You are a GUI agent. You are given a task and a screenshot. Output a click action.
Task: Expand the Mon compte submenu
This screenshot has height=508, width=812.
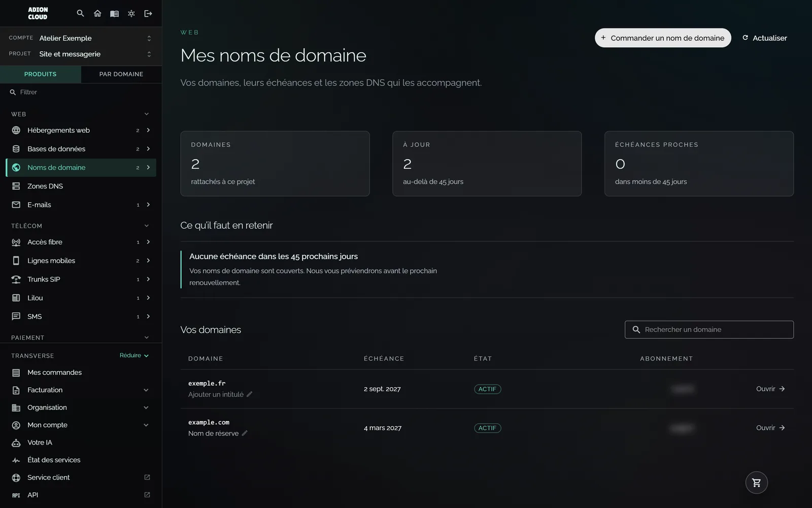tap(146, 425)
